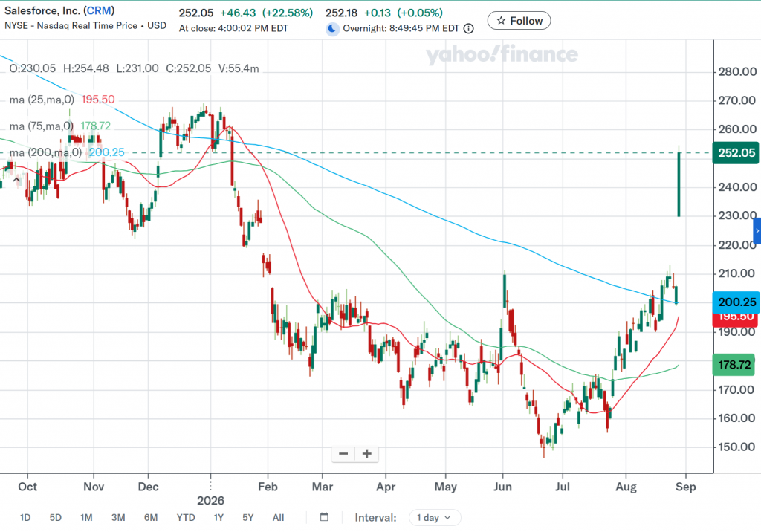Select the 1M time range
The width and height of the screenshot is (761, 532).
point(86,518)
